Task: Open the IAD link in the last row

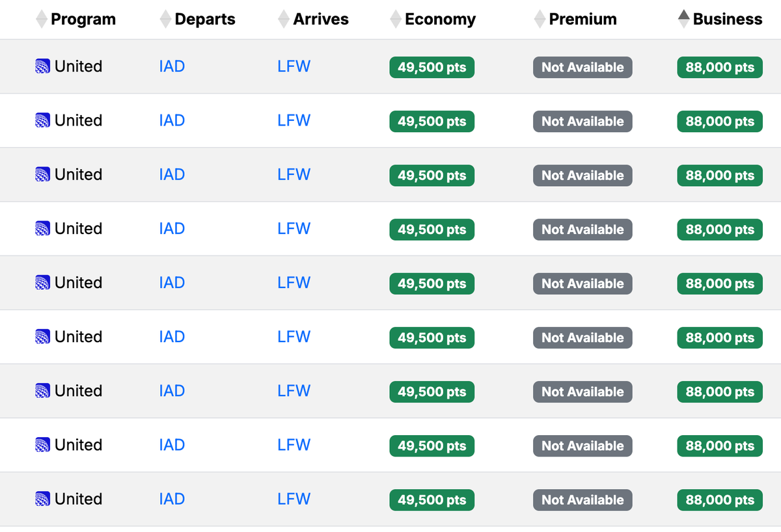Action: (171, 499)
